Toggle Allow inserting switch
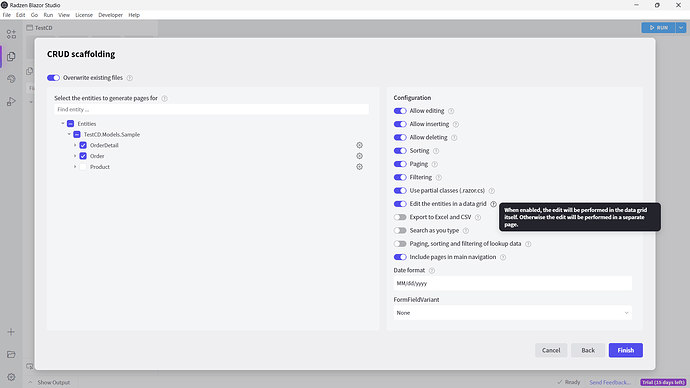This screenshot has height=388, width=690. [x=400, y=124]
